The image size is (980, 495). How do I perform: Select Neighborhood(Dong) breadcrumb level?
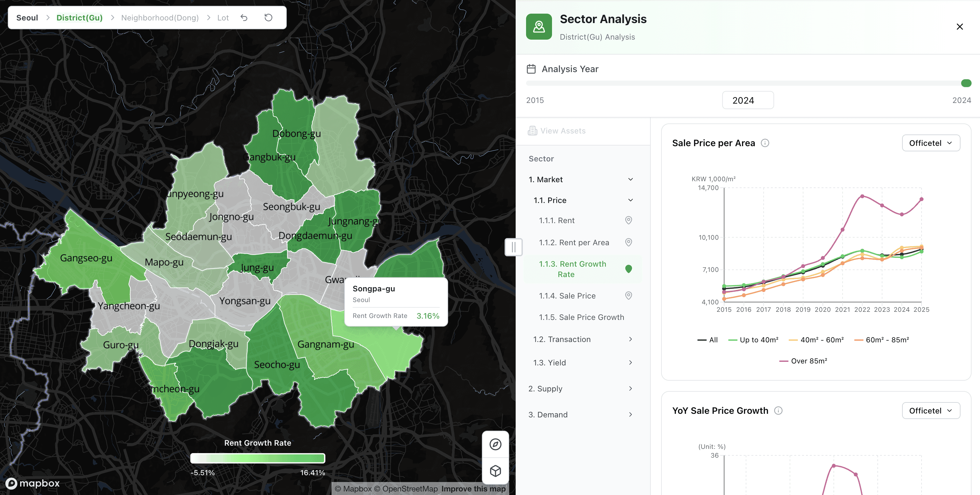coord(160,18)
